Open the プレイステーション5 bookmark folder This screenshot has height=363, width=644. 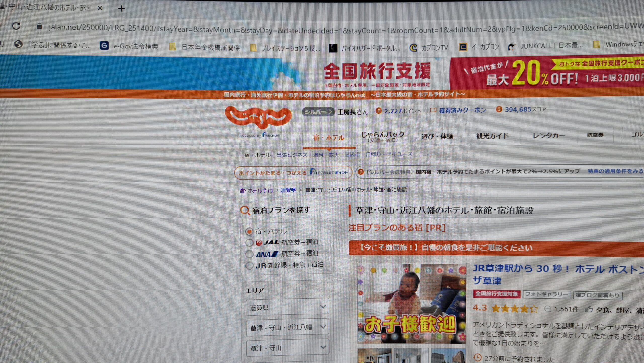coord(285,48)
